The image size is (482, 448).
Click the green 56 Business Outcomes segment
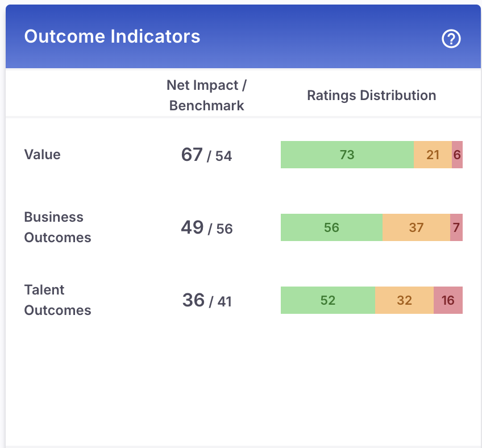coord(331,227)
